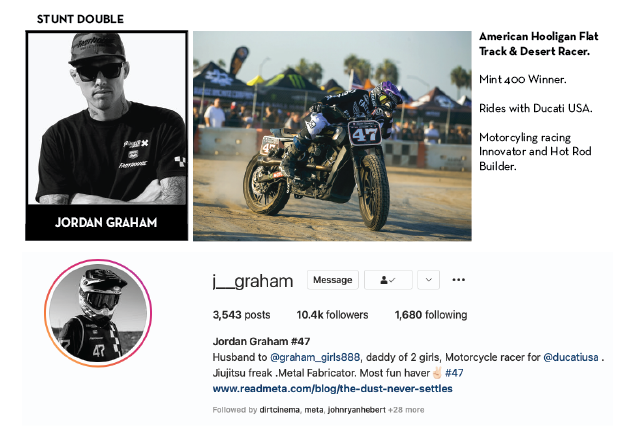Click the Message button
This screenshot has width=622, height=426.
click(332, 280)
